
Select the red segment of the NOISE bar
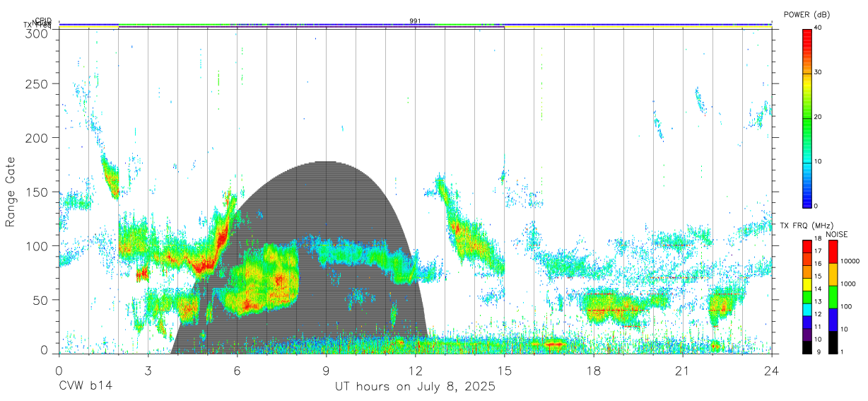(832, 252)
